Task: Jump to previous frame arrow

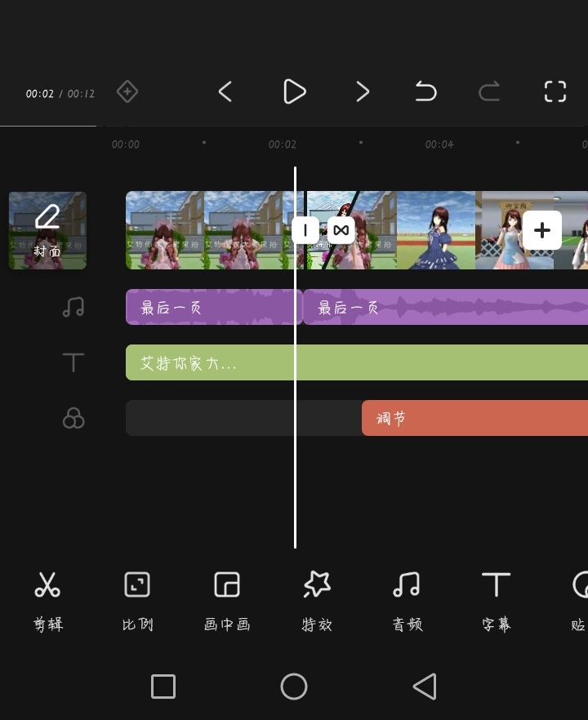Action: point(225,91)
